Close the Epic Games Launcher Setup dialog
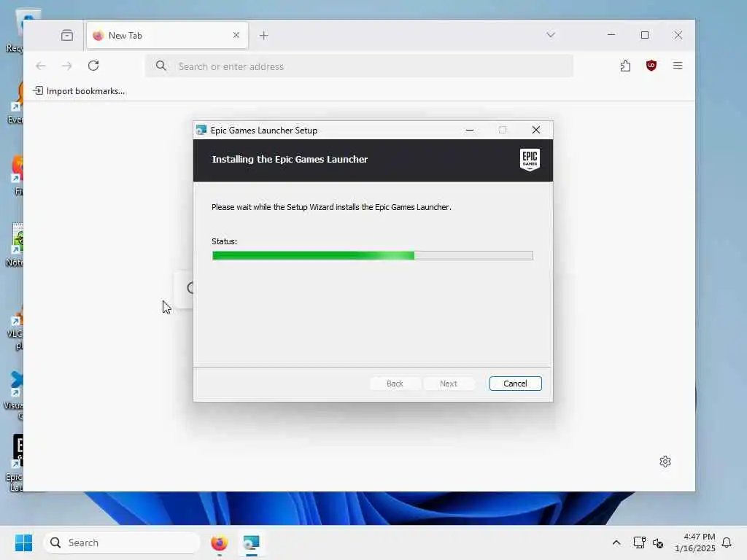The height and width of the screenshot is (560, 747). pyautogui.click(x=536, y=130)
